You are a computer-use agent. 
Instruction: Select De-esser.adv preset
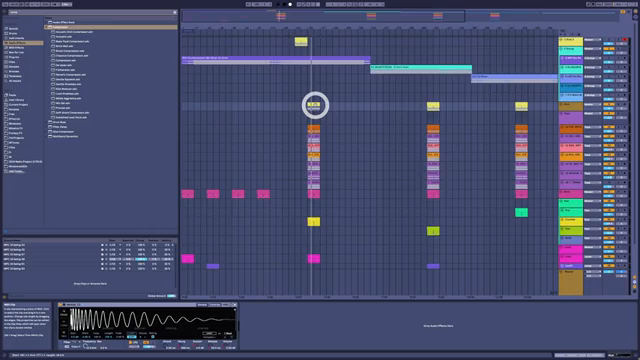pos(64,65)
